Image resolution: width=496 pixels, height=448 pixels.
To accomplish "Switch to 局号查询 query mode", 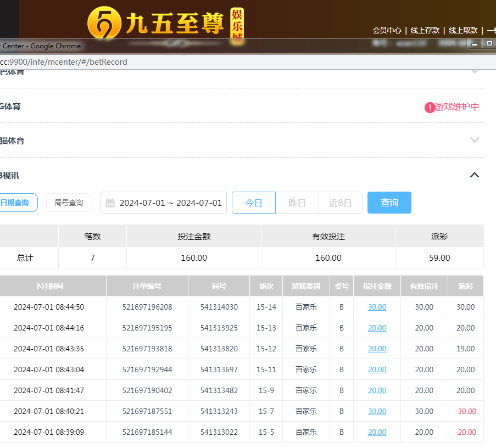I will [69, 203].
